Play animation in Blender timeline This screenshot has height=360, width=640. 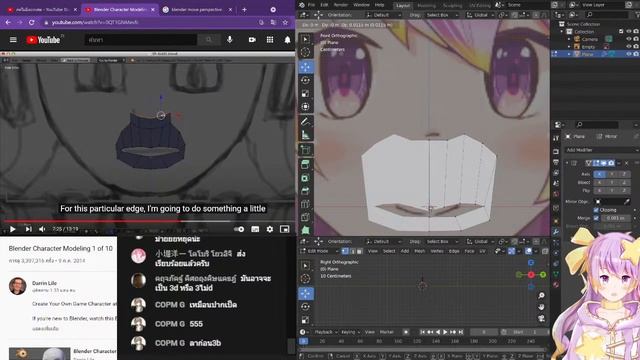tap(445, 332)
